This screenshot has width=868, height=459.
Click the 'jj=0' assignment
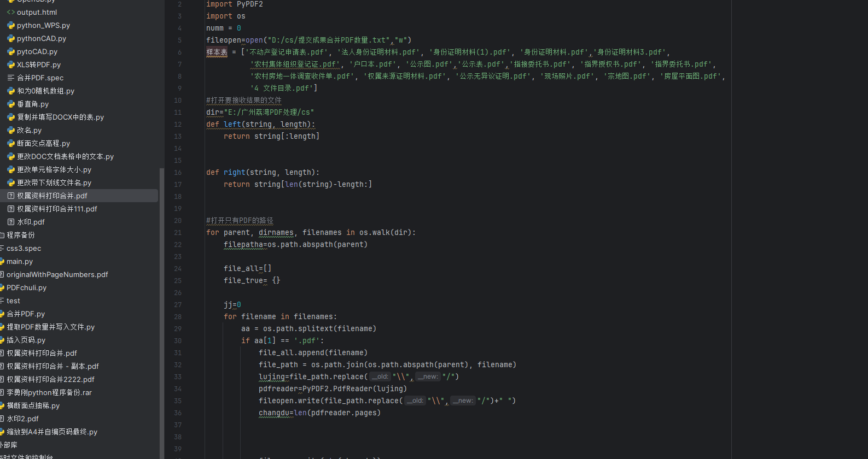pos(232,305)
